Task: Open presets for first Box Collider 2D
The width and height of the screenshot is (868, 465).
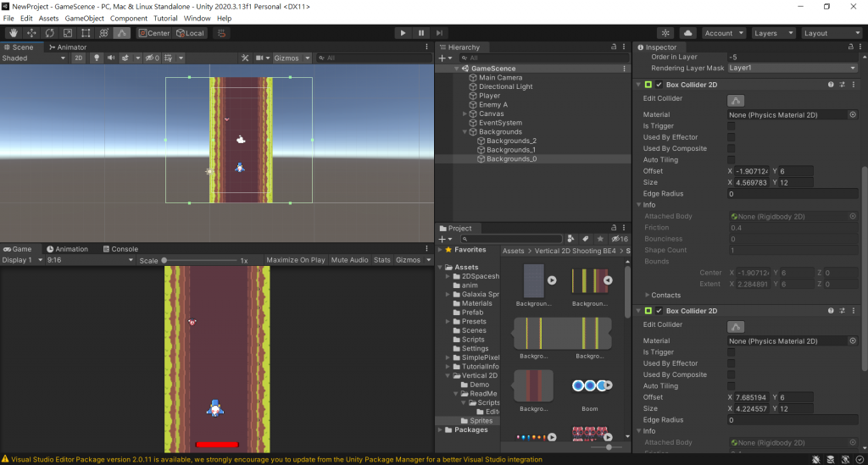Action: click(x=842, y=85)
